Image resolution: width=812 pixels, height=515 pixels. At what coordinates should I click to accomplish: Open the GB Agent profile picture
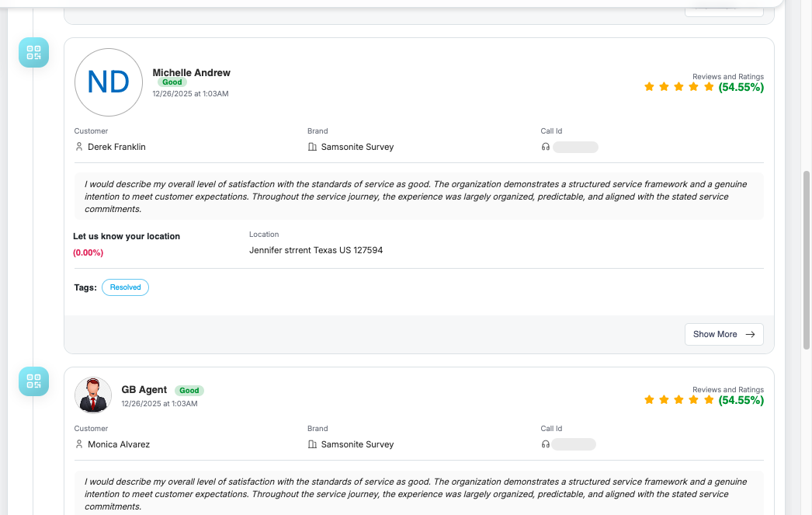coord(93,395)
